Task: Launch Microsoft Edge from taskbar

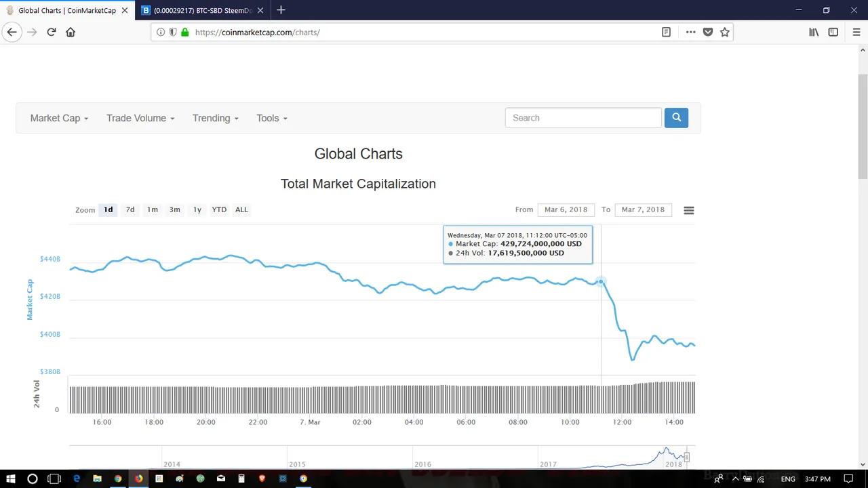Action: (x=77, y=479)
